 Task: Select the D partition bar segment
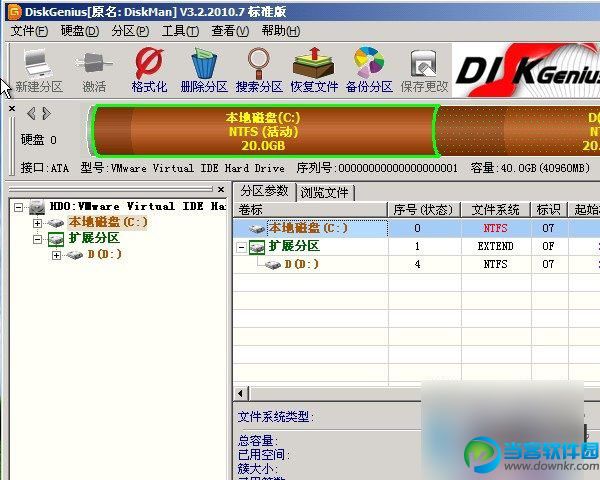point(518,131)
